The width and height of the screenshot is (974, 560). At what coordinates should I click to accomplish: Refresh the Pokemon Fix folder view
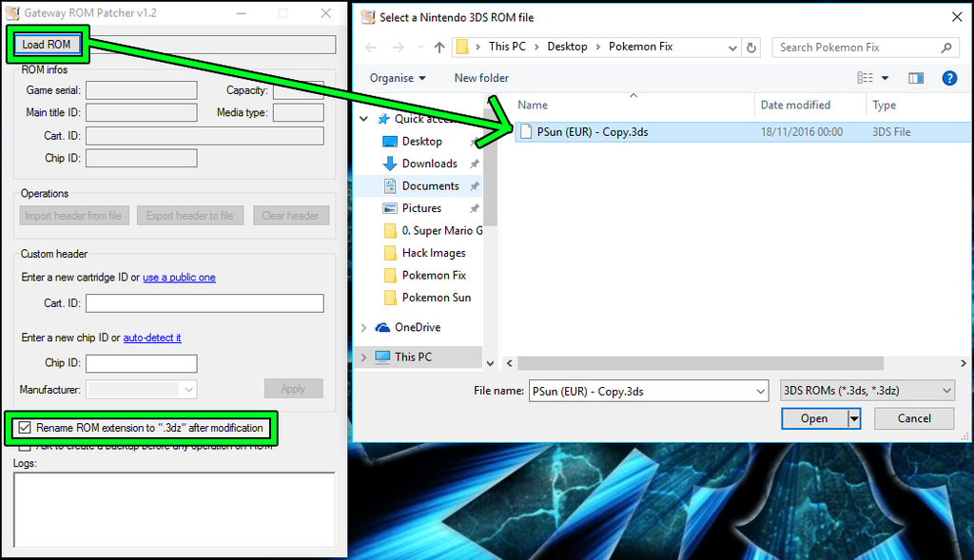(751, 48)
